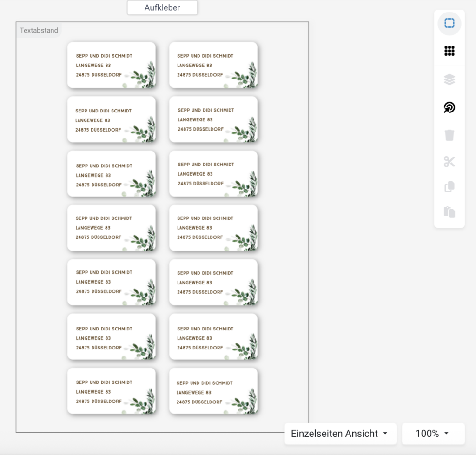Viewport: 476px width, 455px height.
Task: Click the layers stack icon
Action: point(450,79)
